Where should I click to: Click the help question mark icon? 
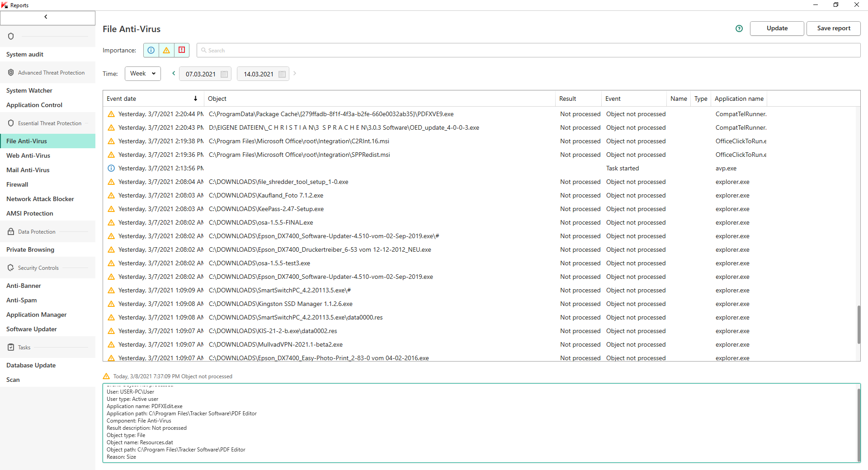click(739, 28)
